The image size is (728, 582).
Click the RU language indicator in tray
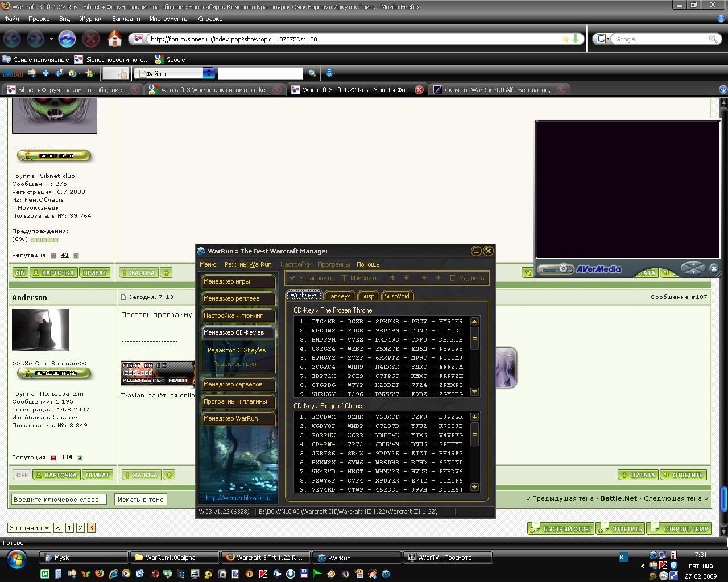tap(623, 557)
